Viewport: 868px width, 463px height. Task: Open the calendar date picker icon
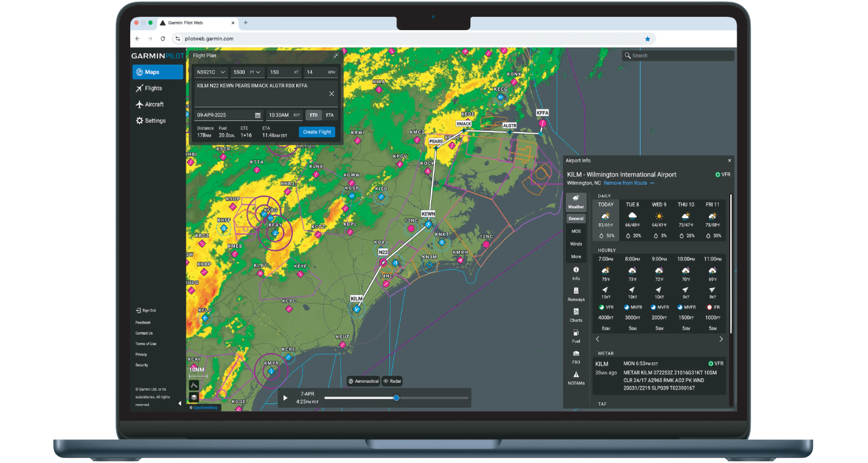[x=258, y=115]
